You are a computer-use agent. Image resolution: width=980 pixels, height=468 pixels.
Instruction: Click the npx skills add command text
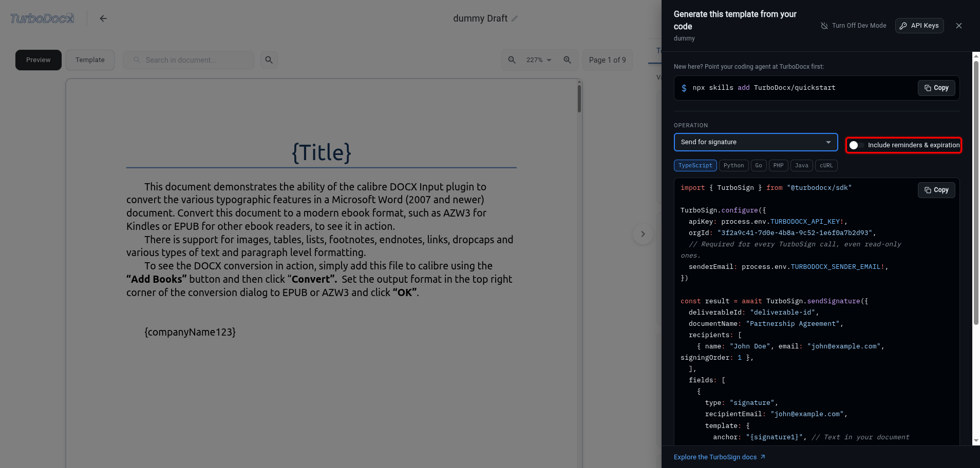[764, 88]
